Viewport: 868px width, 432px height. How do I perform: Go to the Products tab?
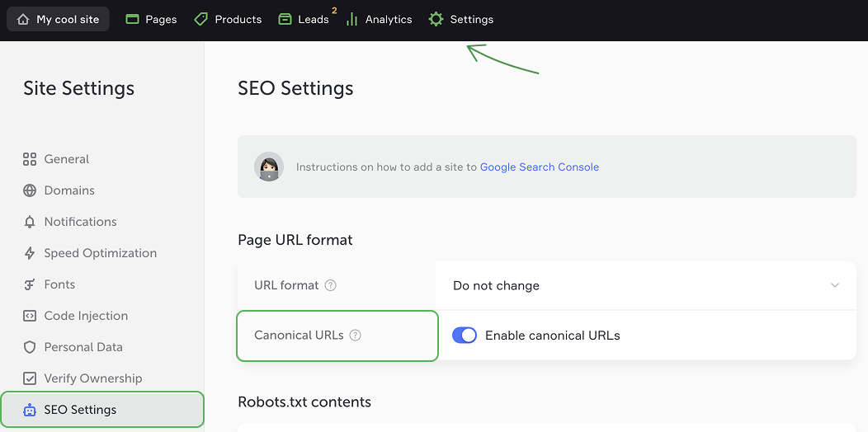coord(228,19)
